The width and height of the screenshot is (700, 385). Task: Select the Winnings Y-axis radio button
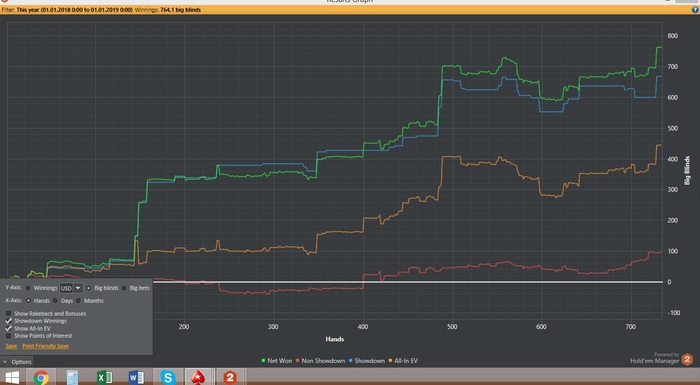coord(28,288)
